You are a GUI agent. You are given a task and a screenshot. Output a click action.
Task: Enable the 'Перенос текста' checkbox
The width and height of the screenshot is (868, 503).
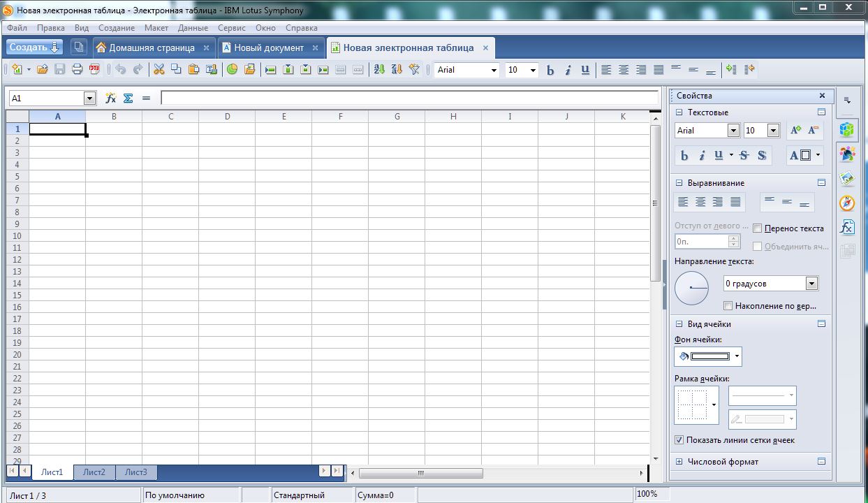pyautogui.click(x=758, y=228)
